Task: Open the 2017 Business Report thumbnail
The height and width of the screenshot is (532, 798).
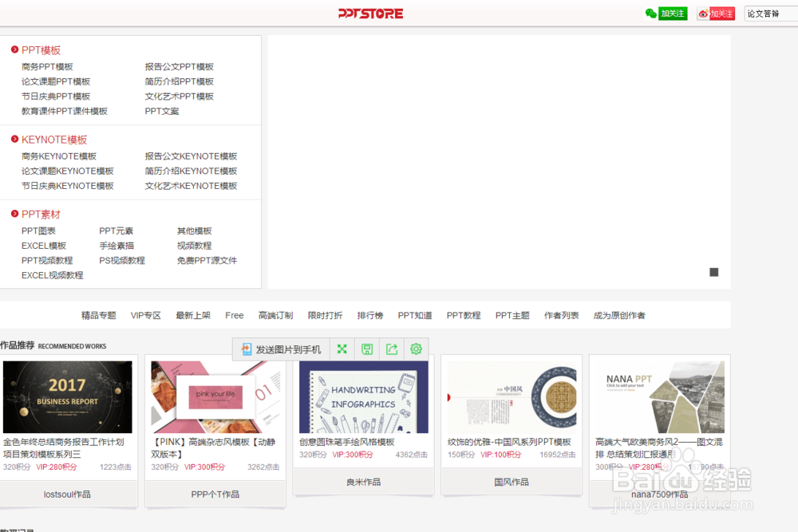Action: (67, 396)
